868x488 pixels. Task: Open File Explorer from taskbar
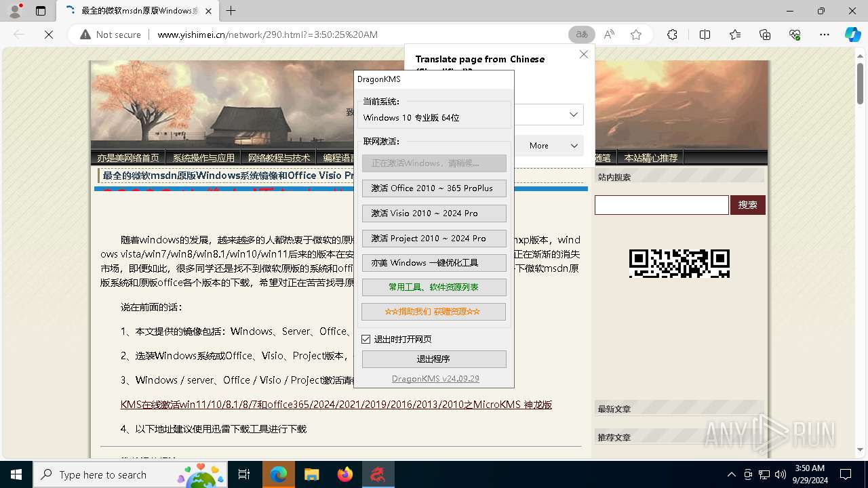tap(311, 474)
